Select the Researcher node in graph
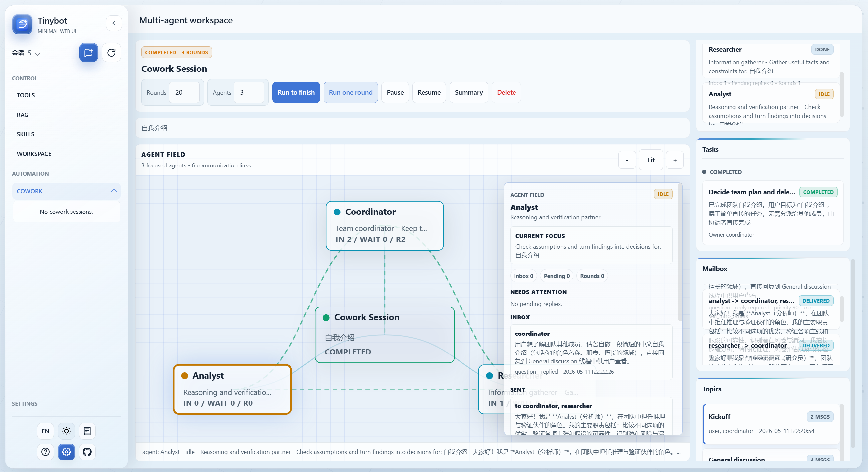 pos(491,389)
